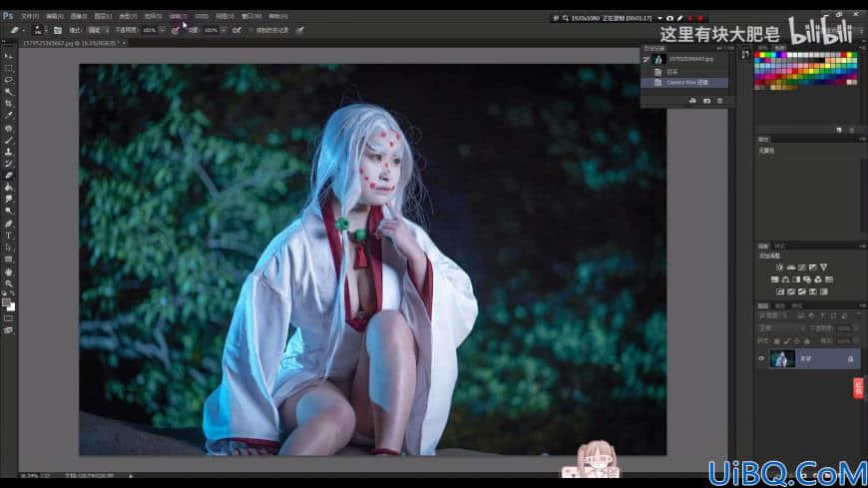Select the Eraser tool in toolbox
The image size is (868, 488).
[8, 175]
